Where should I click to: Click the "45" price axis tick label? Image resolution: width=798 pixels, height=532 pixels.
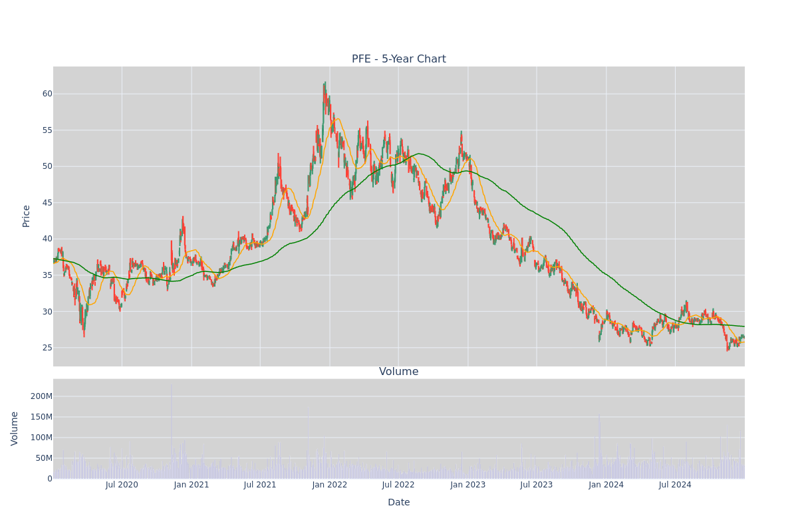(x=47, y=203)
